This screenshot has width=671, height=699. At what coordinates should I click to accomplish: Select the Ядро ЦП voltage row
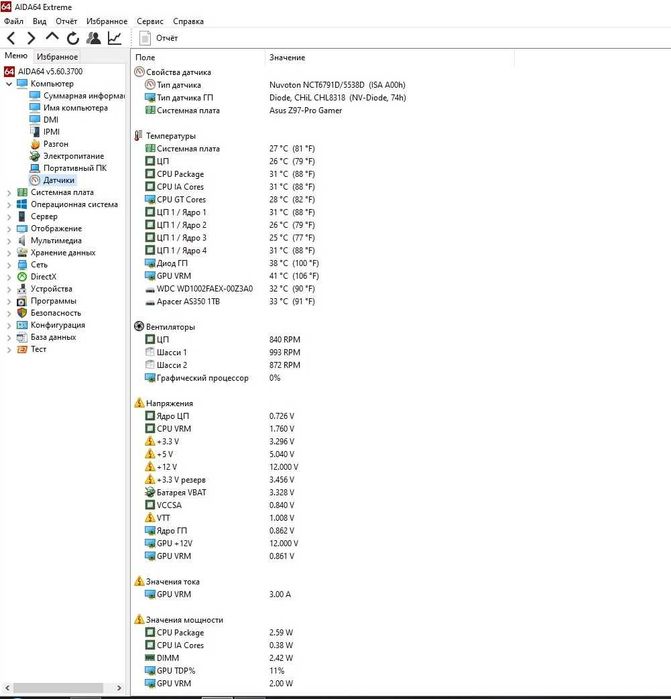tap(220, 416)
